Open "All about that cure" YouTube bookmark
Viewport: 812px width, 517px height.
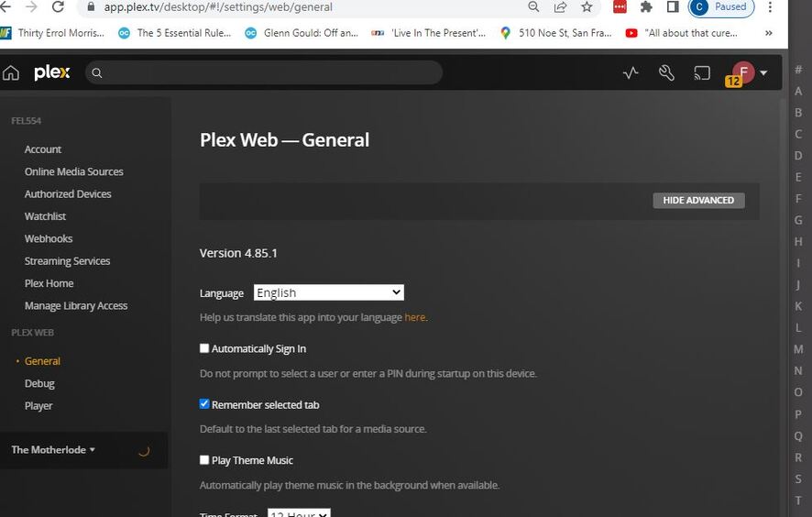682,33
